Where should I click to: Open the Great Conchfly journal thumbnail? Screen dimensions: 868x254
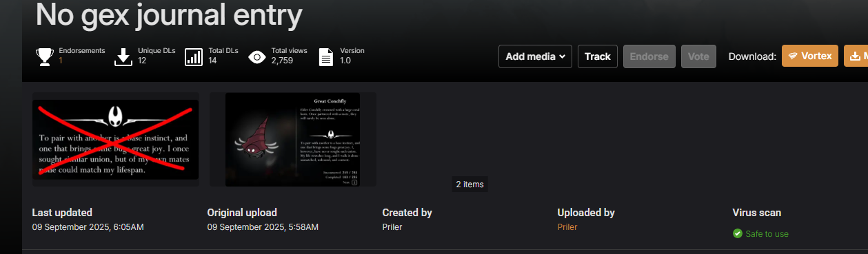coord(293,140)
